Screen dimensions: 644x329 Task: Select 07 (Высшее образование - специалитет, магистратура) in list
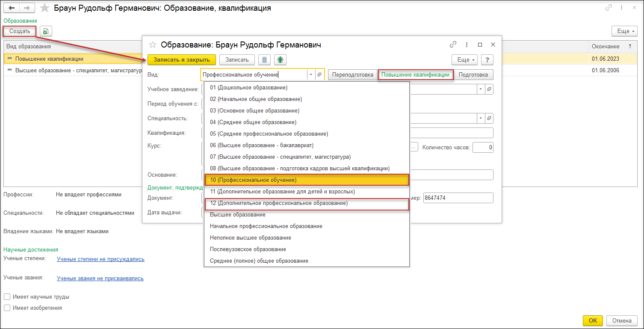(x=307, y=157)
